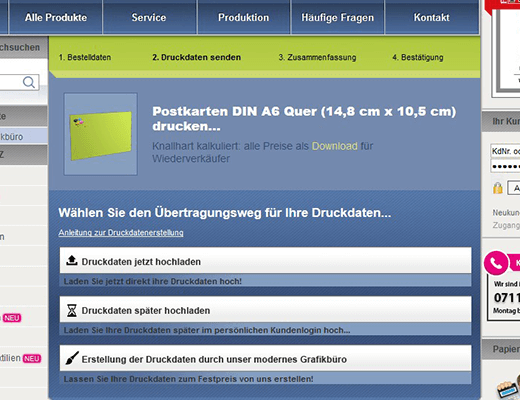Go to the Produktion menu
Viewport: 520px width, 400px height.
(243, 17)
